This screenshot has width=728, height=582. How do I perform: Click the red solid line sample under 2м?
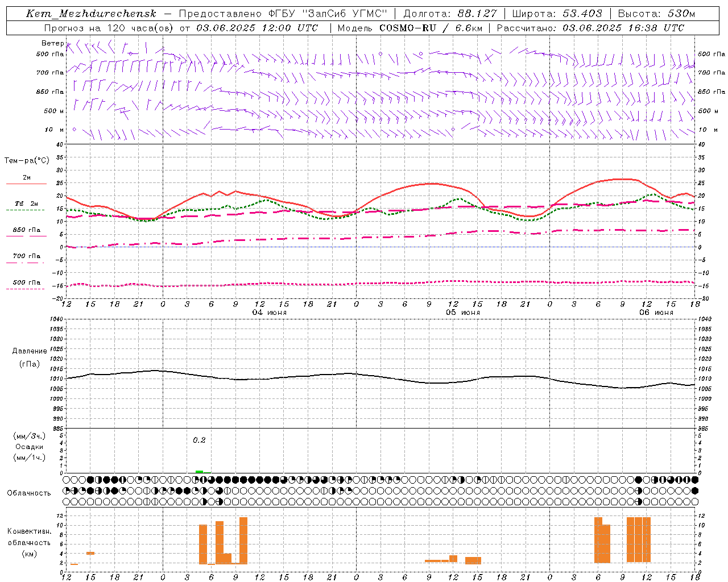tap(26, 184)
